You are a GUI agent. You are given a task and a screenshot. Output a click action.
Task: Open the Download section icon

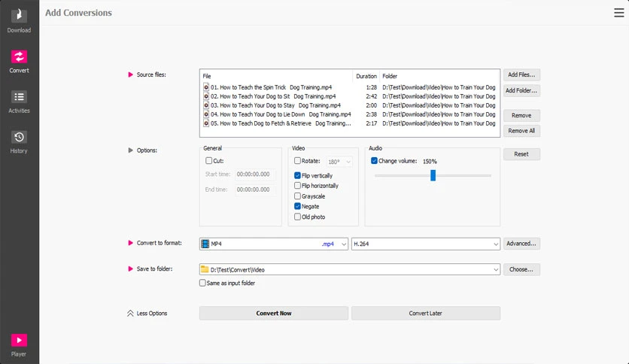[x=19, y=16]
